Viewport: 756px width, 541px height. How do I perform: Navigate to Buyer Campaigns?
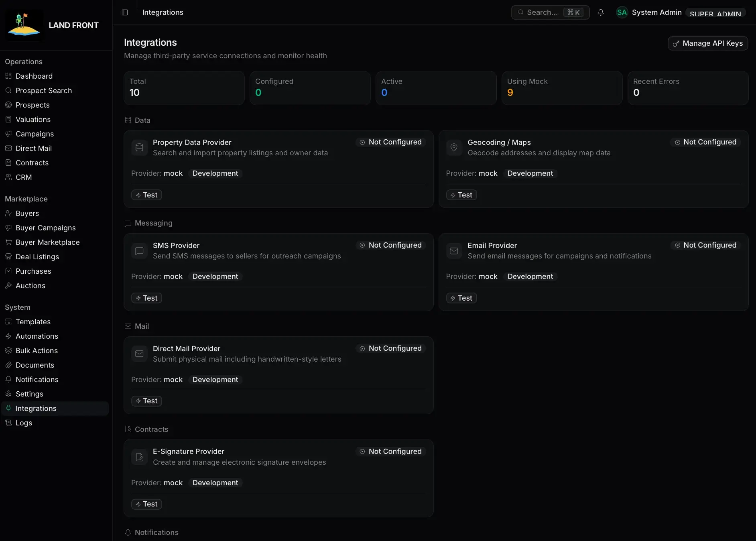pos(55,228)
